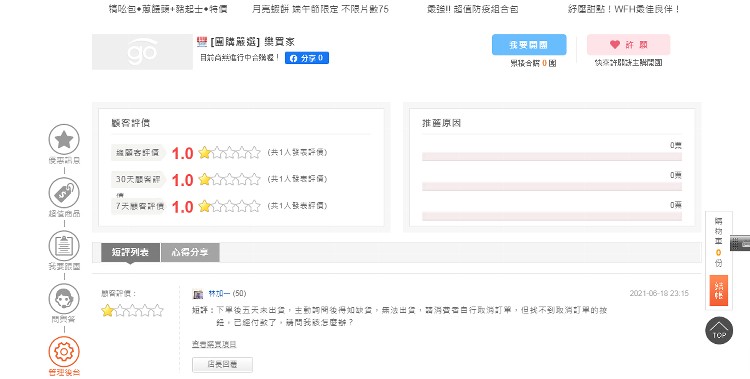Click the star icon in left sidebar
This screenshot has height=379, width=750.
64,139
